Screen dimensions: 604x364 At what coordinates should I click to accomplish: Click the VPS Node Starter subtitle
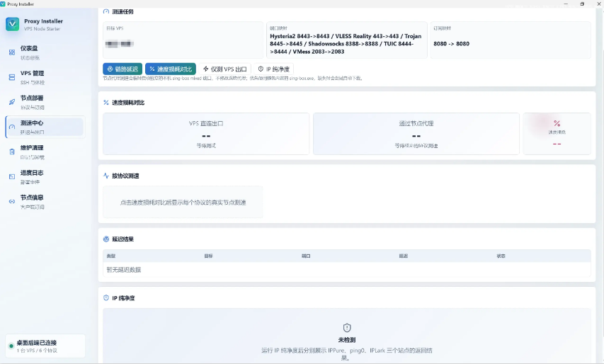[x=42, y=29]
